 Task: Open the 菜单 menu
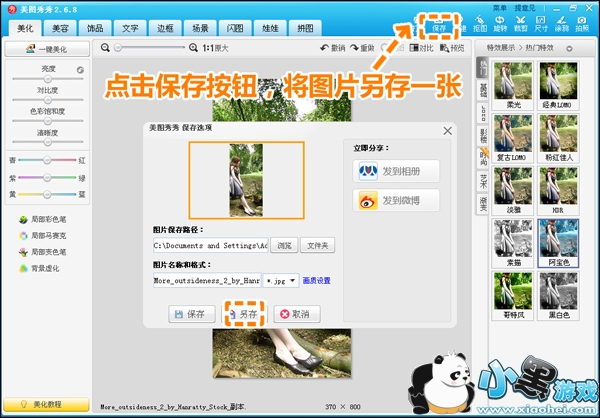click(x=499, y=8)
